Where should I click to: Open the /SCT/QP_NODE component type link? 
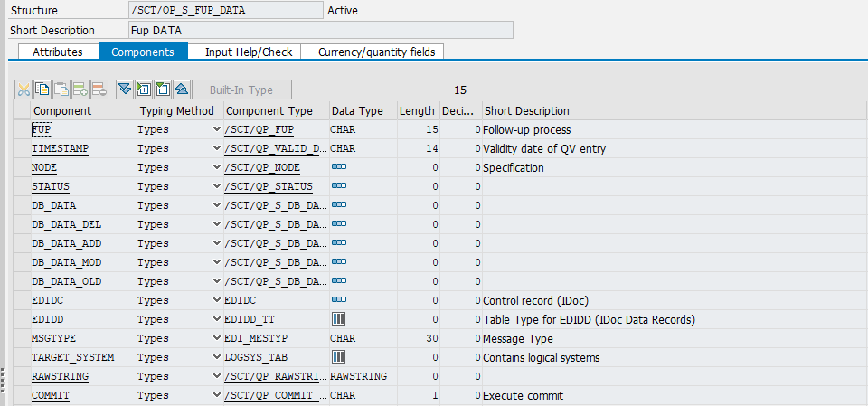click(x=262, y=167)
